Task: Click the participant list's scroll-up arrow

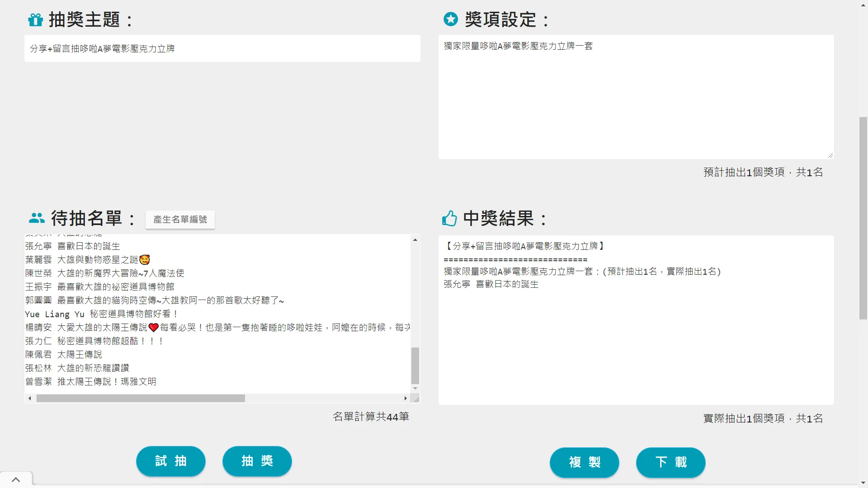Action: (x=415, y=240)
